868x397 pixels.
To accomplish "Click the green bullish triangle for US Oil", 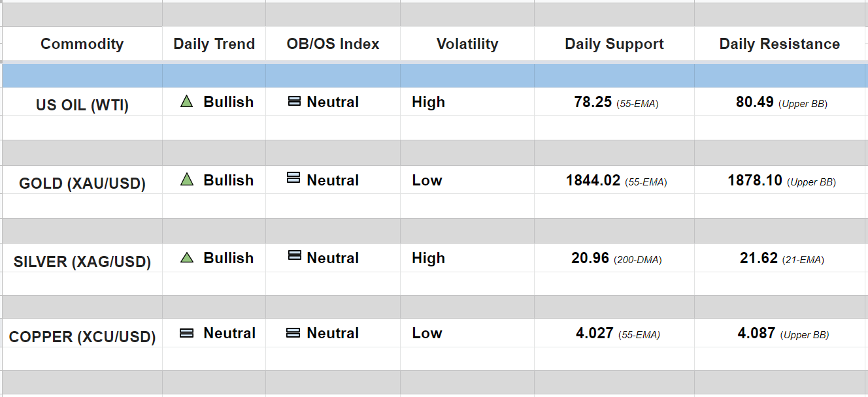I will [187, 102].
